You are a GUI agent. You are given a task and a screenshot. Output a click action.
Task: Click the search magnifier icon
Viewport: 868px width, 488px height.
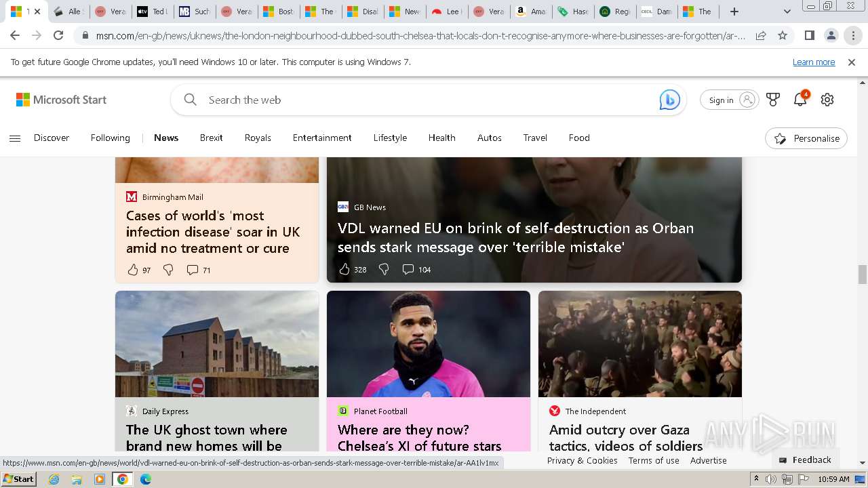coord(191,100)
